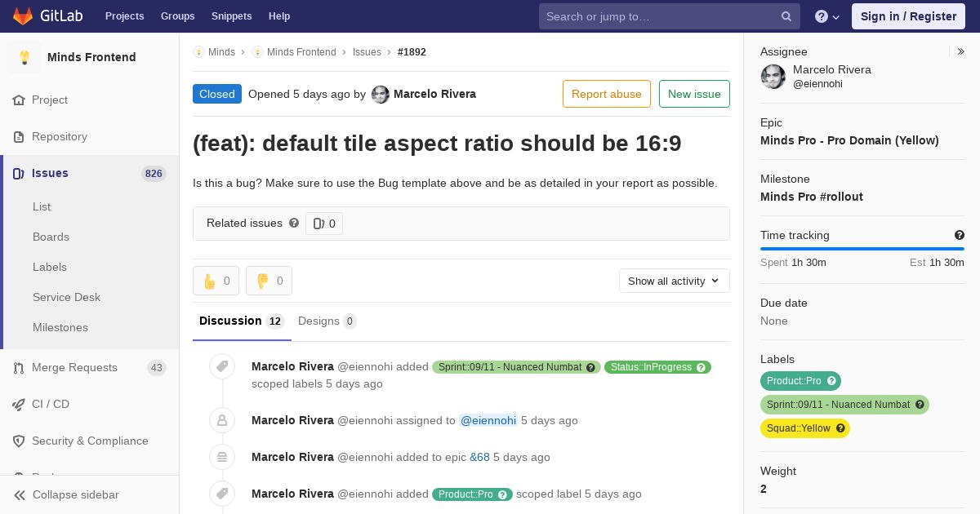Viewport: 980px width, 514px height.
Task: Switch to Discussion tab
Action: point(242,321)
